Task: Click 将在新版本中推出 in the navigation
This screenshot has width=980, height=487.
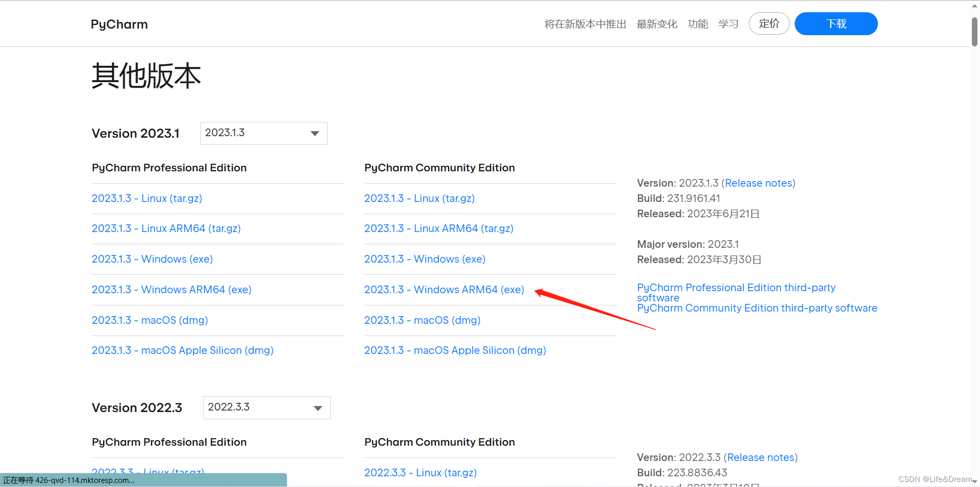Action: (x=585, y=24)
